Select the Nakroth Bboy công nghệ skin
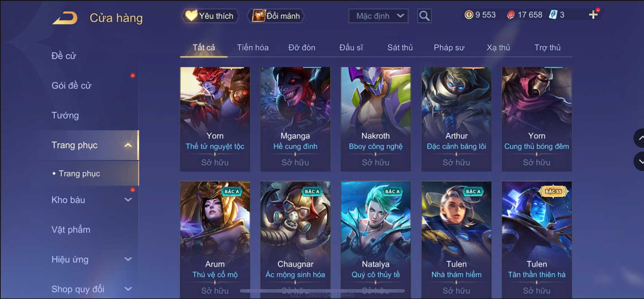The width and height of the screenshot is (644, 299). pyautogui.click(x=375, y=119)
